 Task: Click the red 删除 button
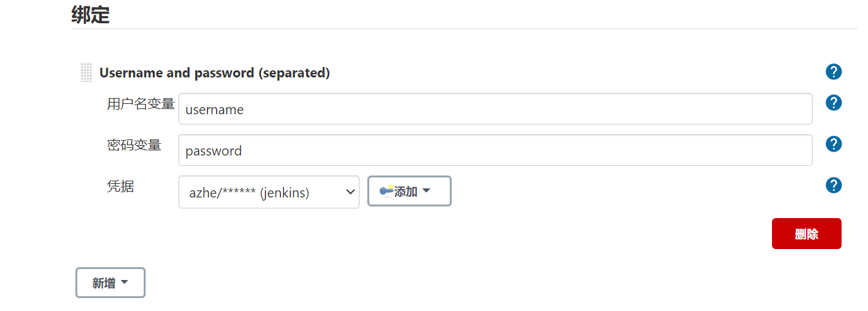(x=806, y=234)
